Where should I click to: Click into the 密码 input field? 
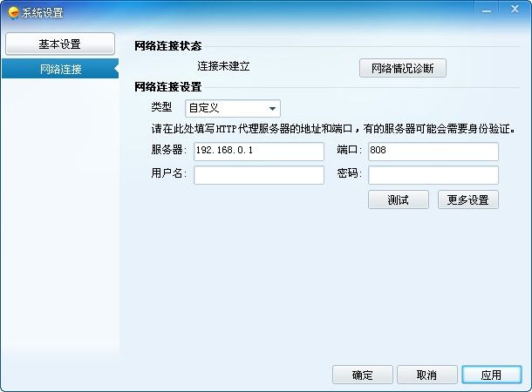433,175
